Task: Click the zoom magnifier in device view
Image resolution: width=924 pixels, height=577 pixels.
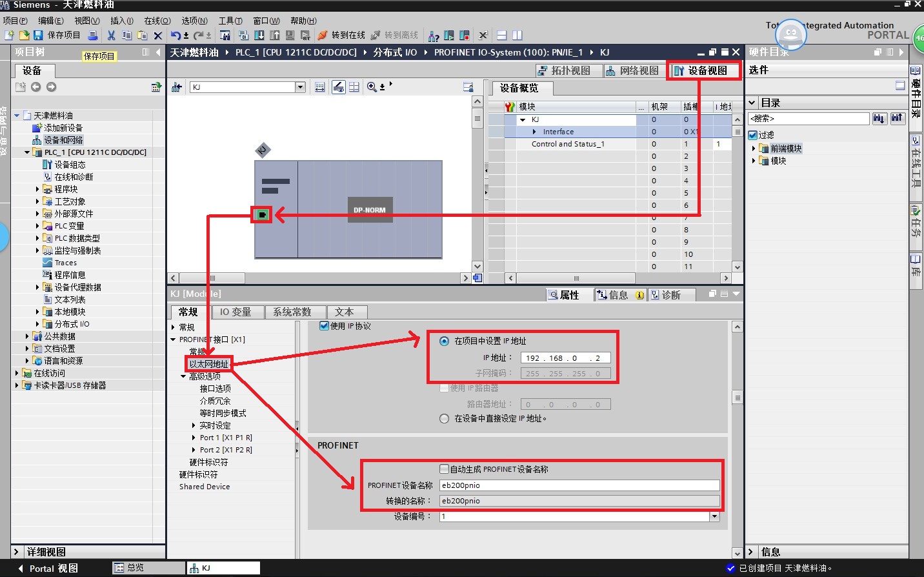Action: (372, 86)
